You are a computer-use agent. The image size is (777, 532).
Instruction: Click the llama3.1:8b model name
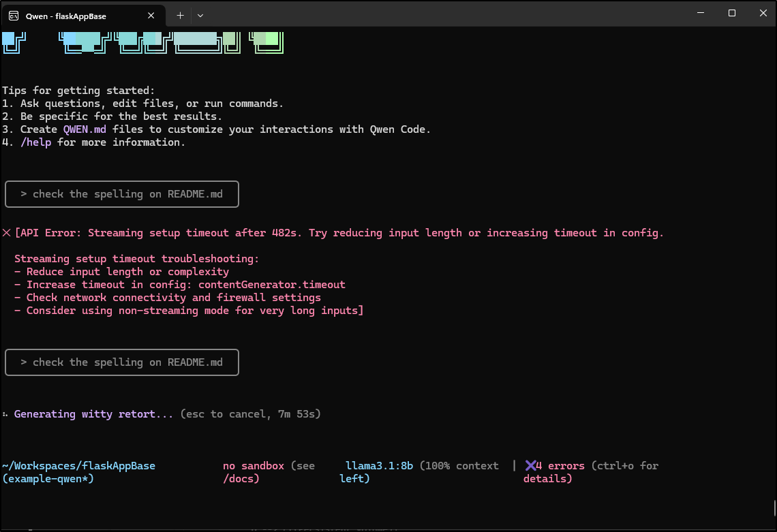coord(379,466)
